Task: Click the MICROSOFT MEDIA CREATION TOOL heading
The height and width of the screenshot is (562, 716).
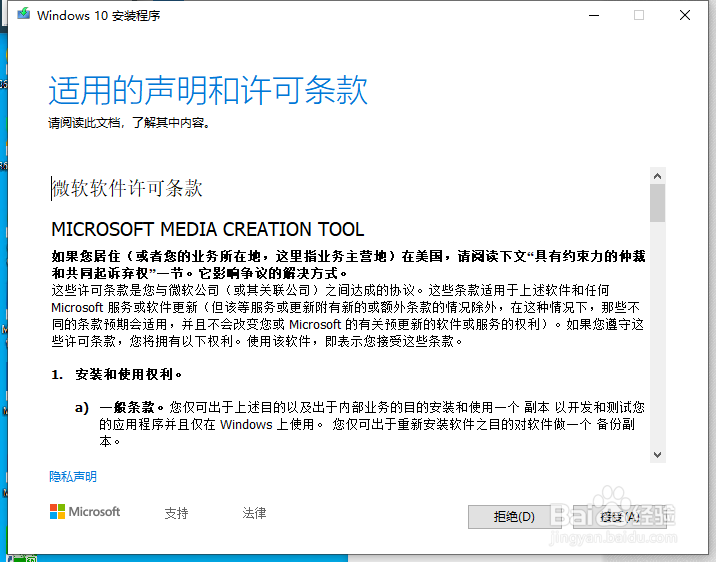Action: (208, 229)
